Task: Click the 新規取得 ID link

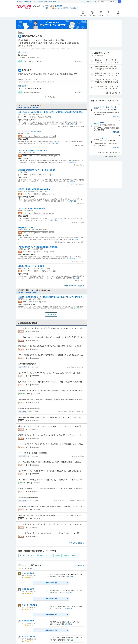Action: click(x=59, y=6)
